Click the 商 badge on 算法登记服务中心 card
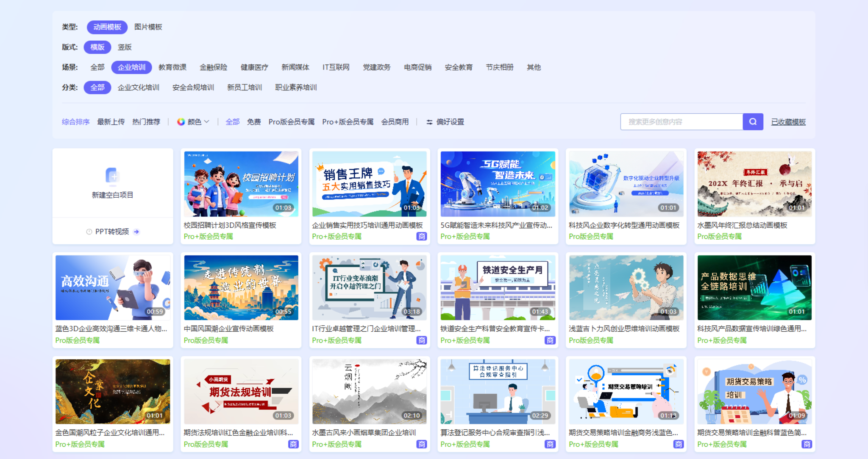This screenshot has width=868, height=459. click(550, 444)
